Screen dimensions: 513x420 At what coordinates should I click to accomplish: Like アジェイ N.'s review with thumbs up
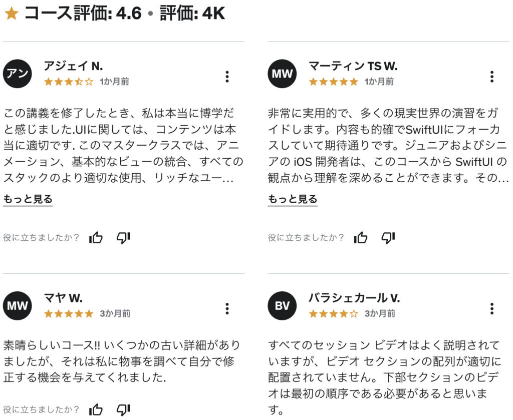click(x=96, y=237)
